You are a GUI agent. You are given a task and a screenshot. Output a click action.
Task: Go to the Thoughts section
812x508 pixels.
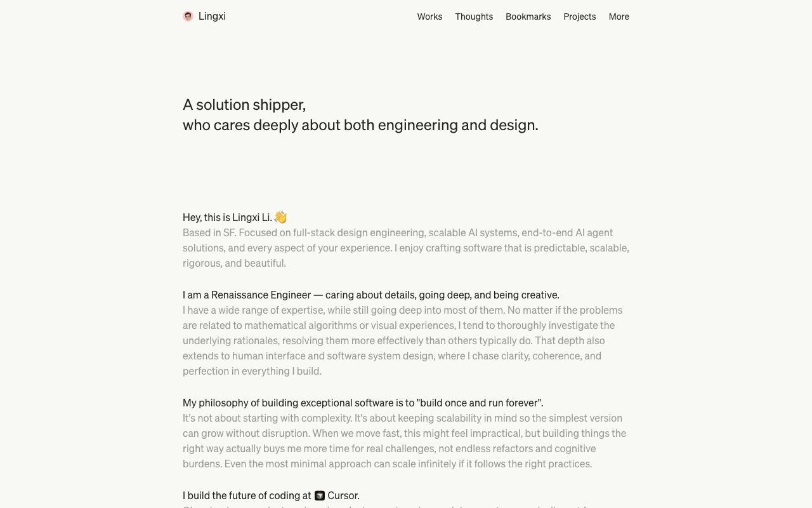474,17
